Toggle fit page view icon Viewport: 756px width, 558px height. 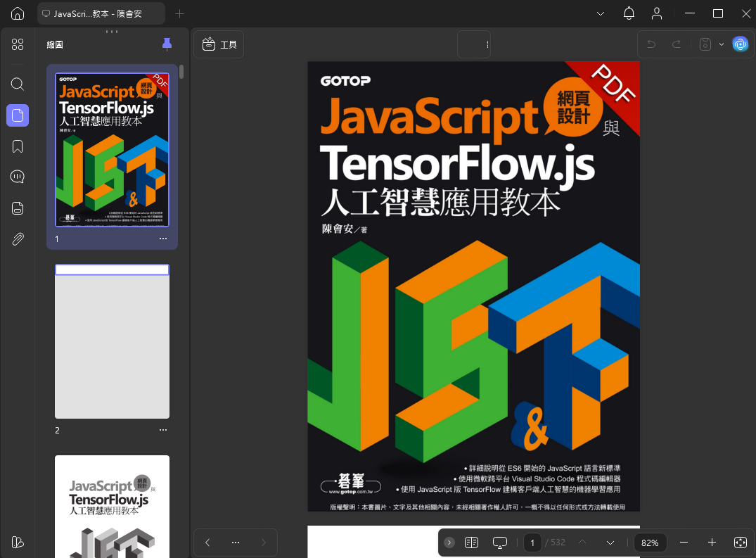[740, 543]
